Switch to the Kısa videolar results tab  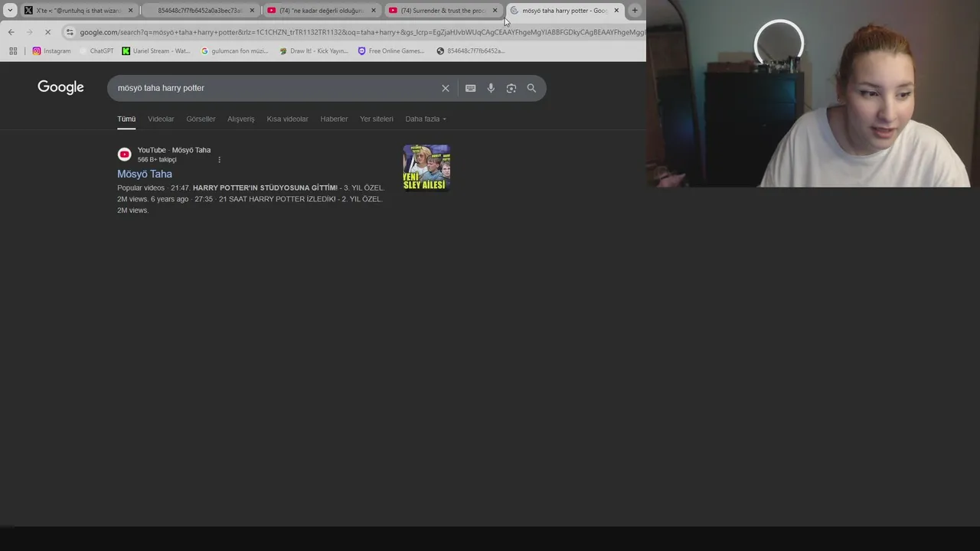point(287,119)
